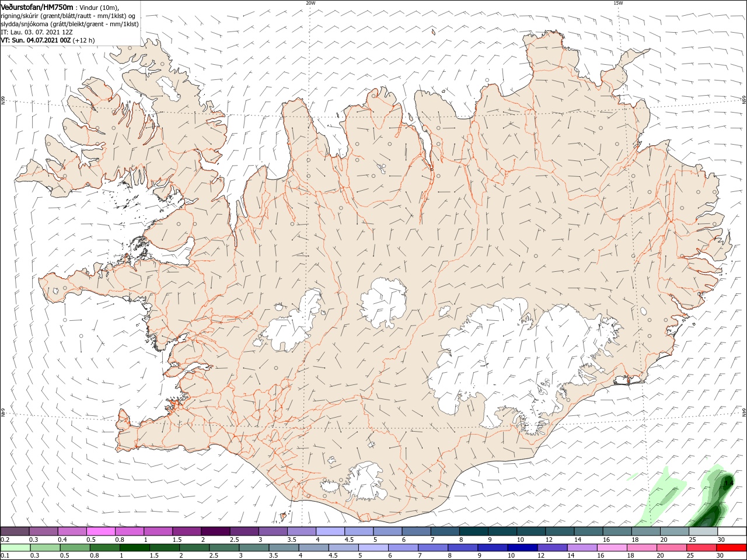Viewport: 747px width, 560px height.
Task: Click the slate blue 6 swatch in the upper legend
Action: [416, 531]
